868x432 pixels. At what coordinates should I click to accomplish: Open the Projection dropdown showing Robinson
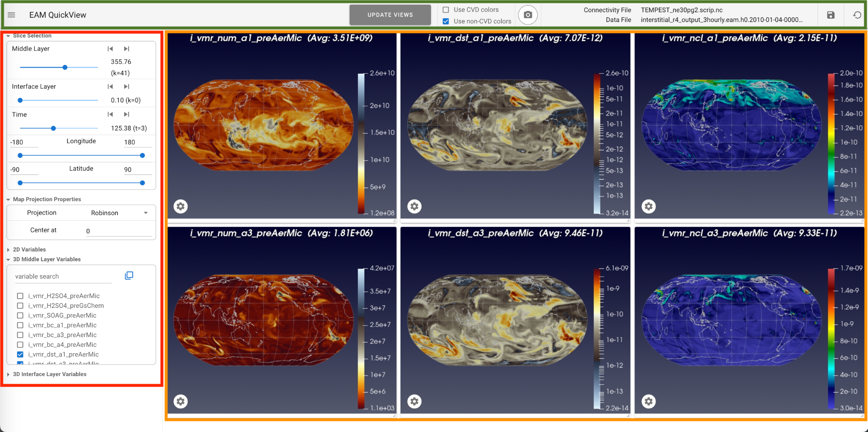click(119, 213)
